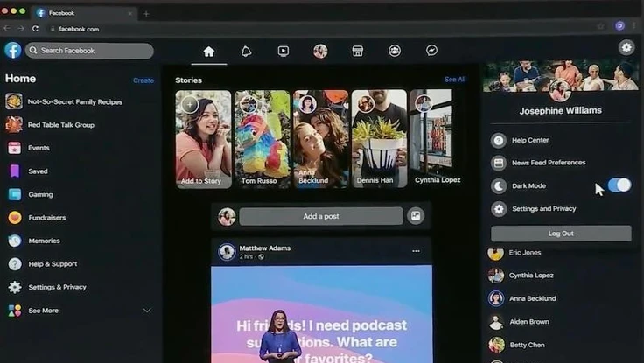Bookmark this page with star icon

601,26
